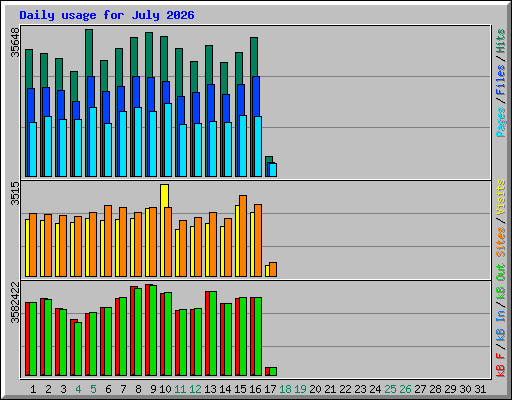Select the y-axis value 3515

pos(15,193)
